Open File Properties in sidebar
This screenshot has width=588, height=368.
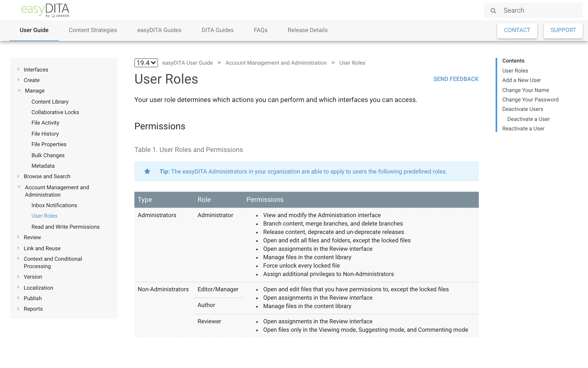49,144
